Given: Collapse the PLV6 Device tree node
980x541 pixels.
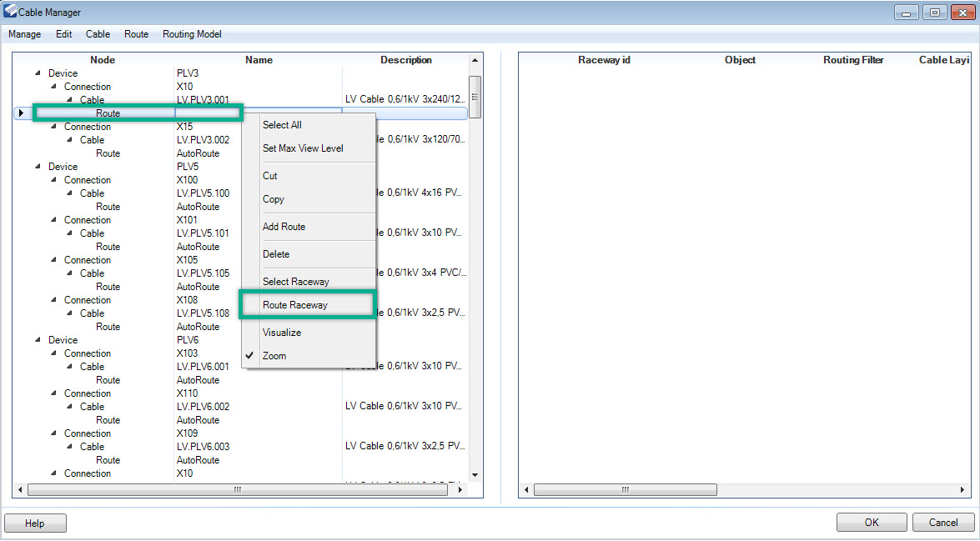Looking at the screenshot, I should [x=37, y=340].
